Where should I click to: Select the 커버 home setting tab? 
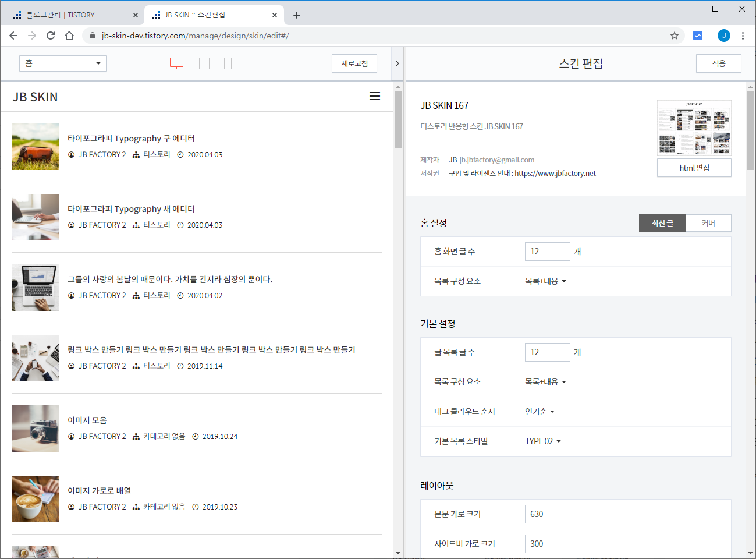pyautogui.click(x=708, y=223)
